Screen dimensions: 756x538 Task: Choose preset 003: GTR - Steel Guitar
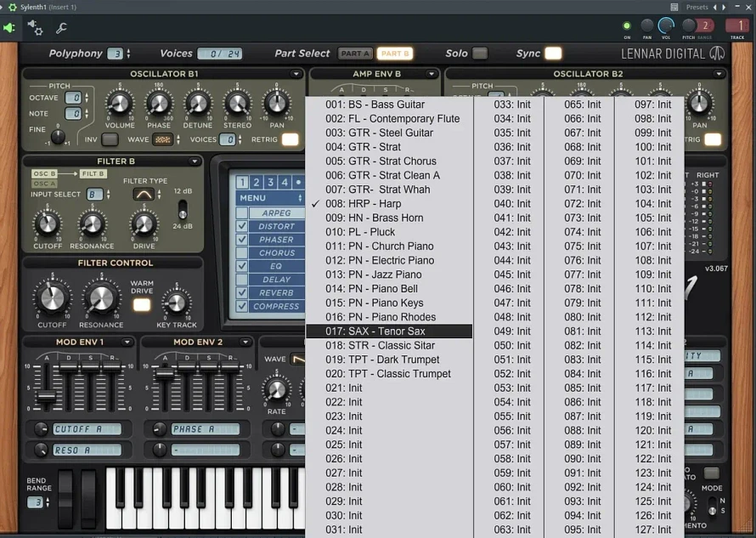click(x=389, y=133)
